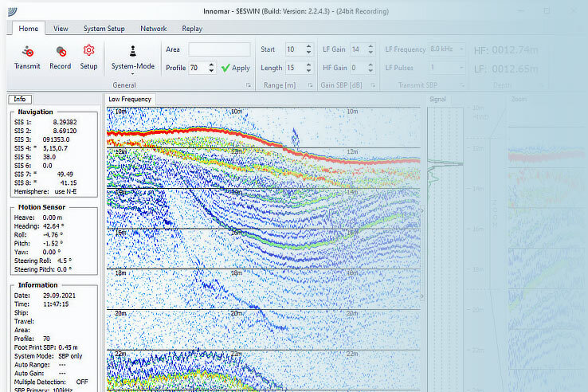Decrease the Profile number with down arrow

[x=212, y=71]
